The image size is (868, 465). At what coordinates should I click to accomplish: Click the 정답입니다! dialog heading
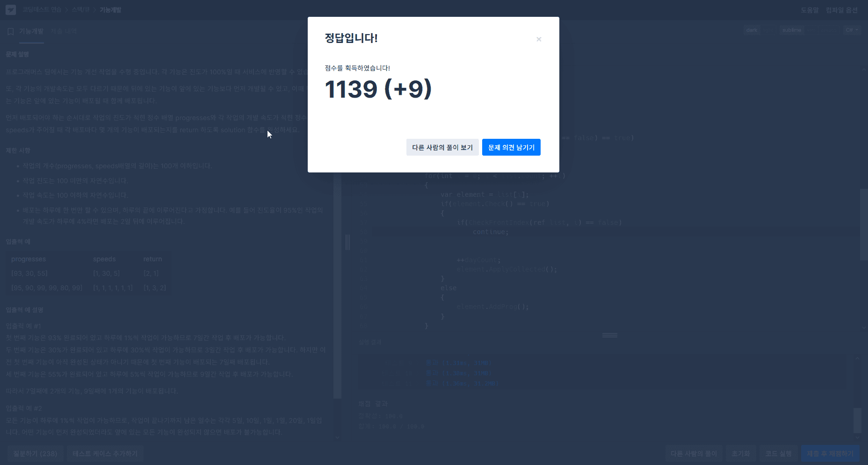(351, 38)
